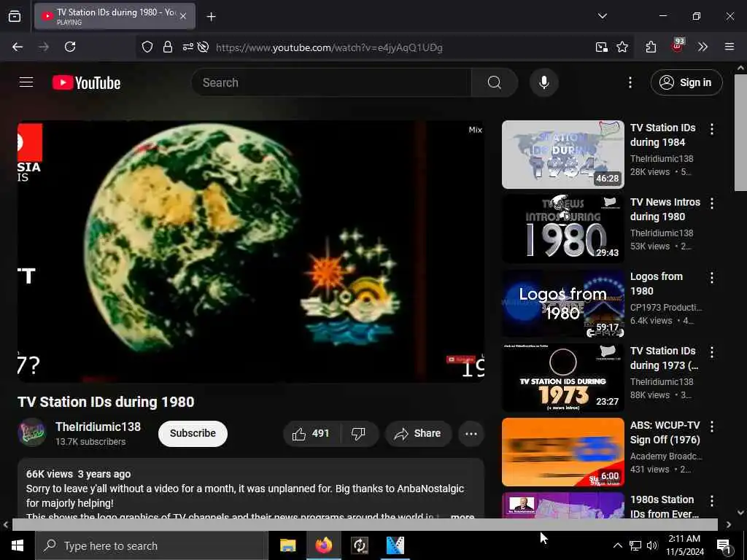
Task: Open volume control speaker icon
Action: tap(652, 545)
